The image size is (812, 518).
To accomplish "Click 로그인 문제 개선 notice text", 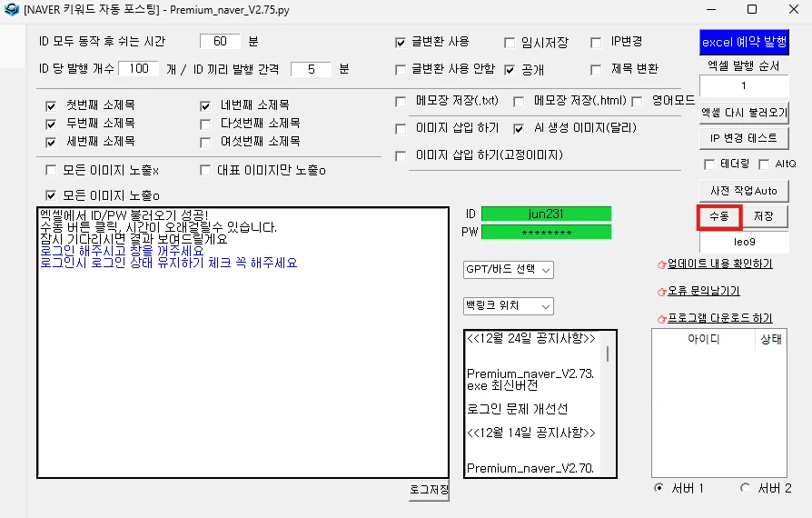I will pos(518,409).
